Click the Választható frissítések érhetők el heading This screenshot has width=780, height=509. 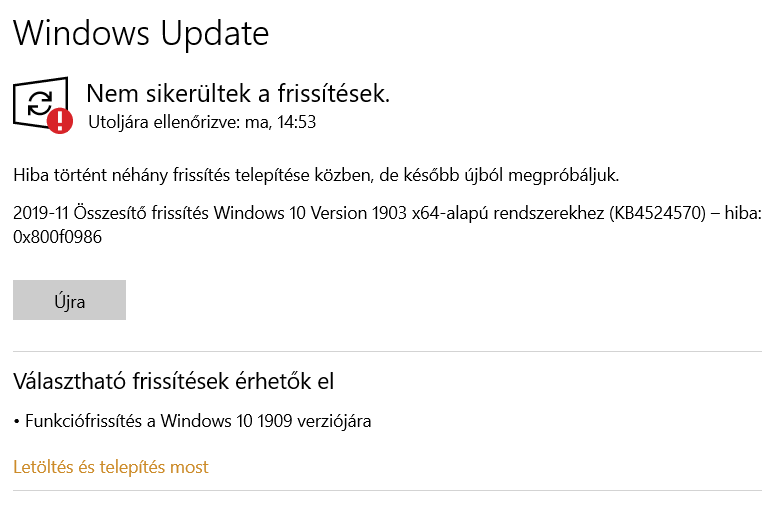click(x=173, y=382)
